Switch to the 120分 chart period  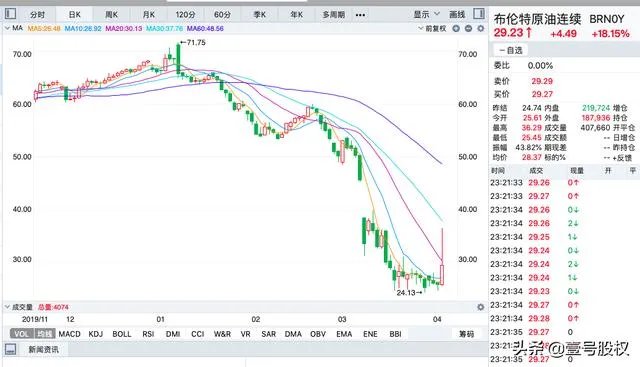(185, 15)
